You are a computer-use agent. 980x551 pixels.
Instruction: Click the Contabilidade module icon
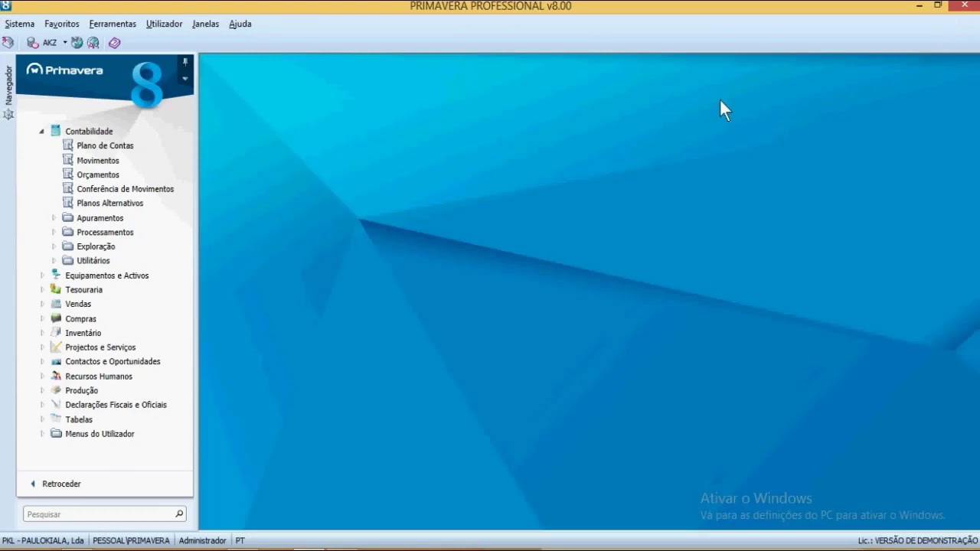[x=55, y=131]
